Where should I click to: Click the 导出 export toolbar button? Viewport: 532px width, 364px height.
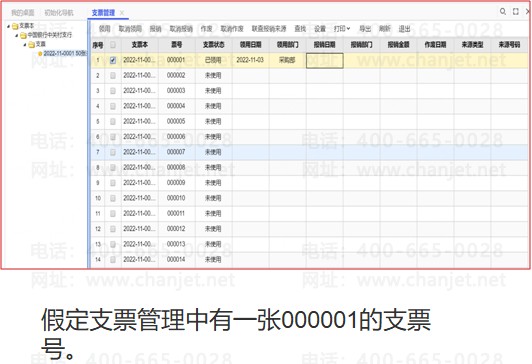point(365,29)
